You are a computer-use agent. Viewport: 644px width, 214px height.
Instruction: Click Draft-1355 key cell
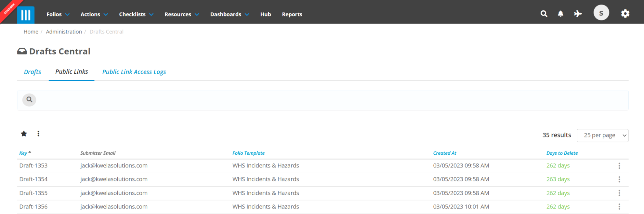[x=33, y=193]
